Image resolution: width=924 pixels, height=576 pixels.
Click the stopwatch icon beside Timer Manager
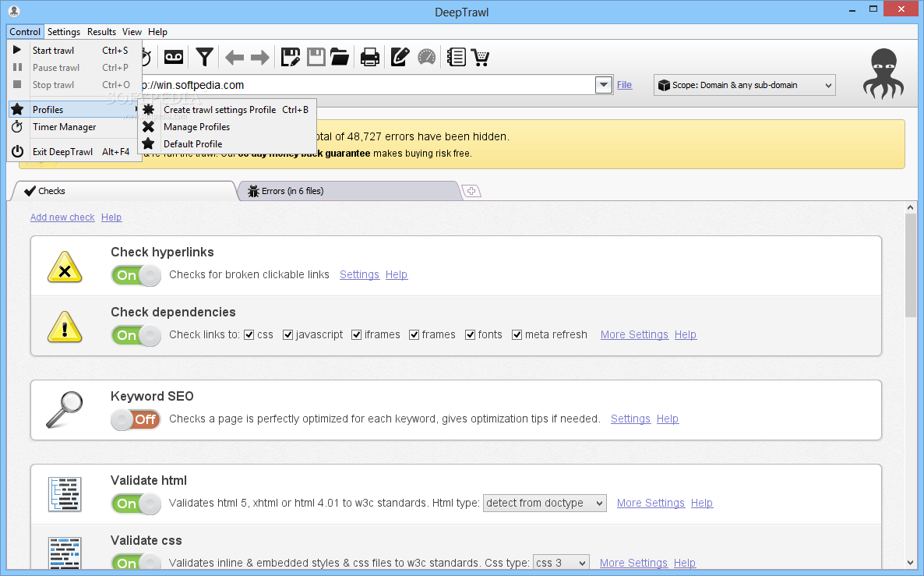pyautogui.click(x=17, y=126)
